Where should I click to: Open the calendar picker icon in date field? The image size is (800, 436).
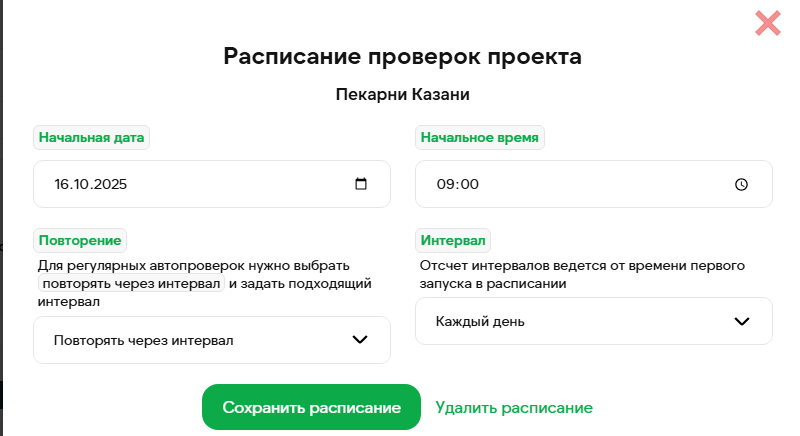(x=361, y=184)
